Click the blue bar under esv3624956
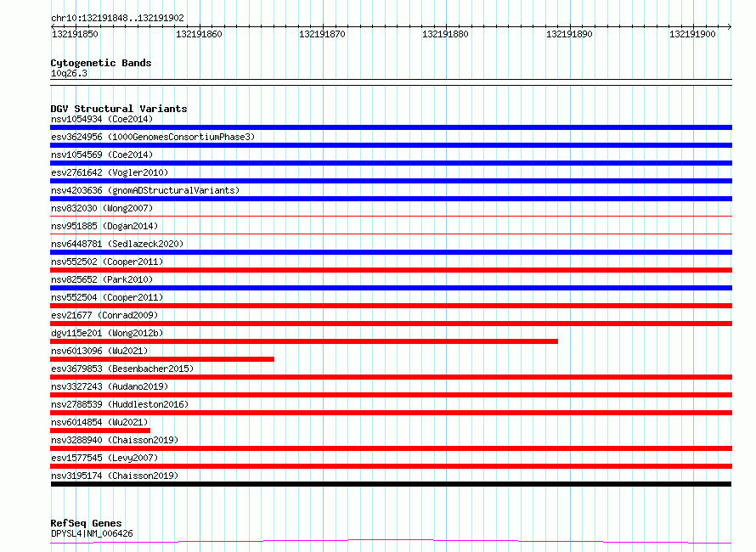This screenshot has width=756, height=552. click(x=391, y=145)
